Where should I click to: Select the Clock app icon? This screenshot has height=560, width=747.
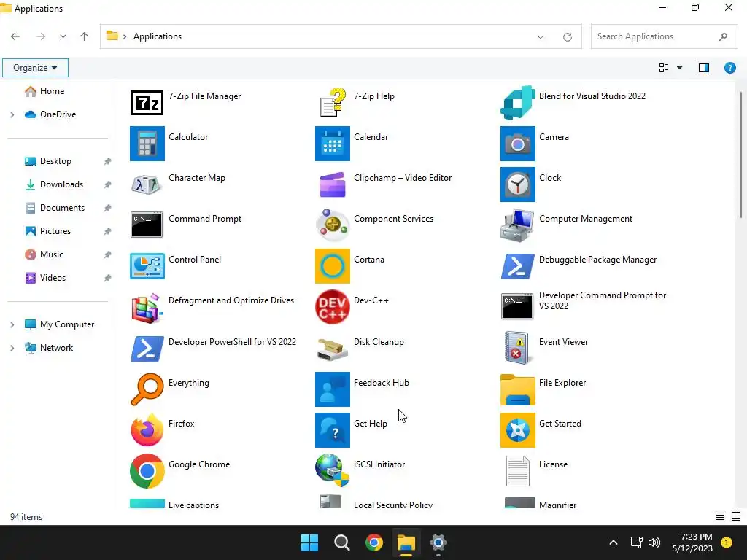(x=518, y=184)
